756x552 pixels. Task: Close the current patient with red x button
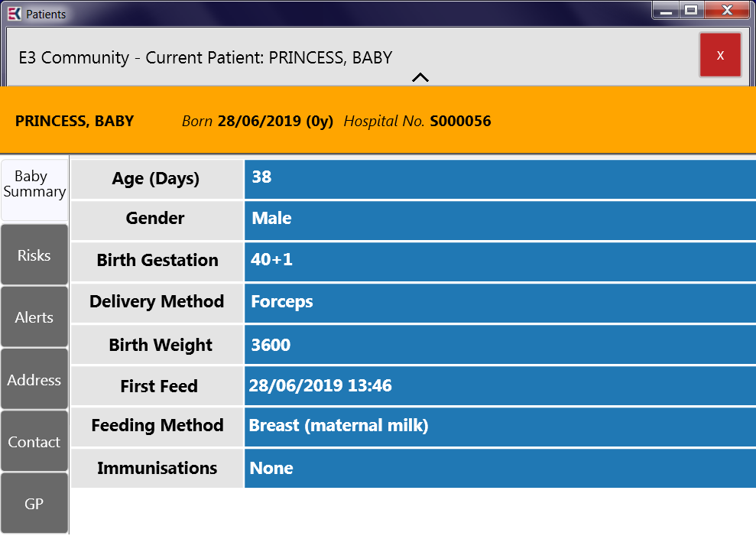coord(720,55)
